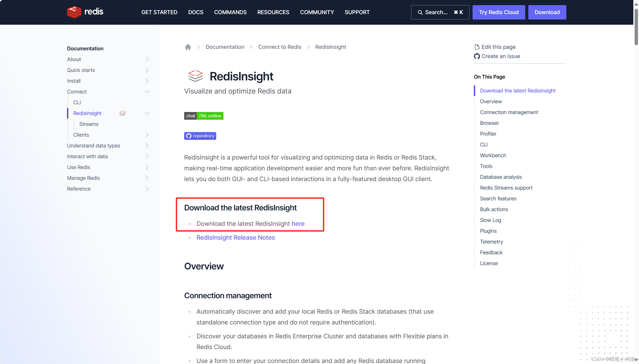The height and width of the screenshot is (364, 639).
Task: Click the breadcrumb home icon
Action: click(187, 47)
